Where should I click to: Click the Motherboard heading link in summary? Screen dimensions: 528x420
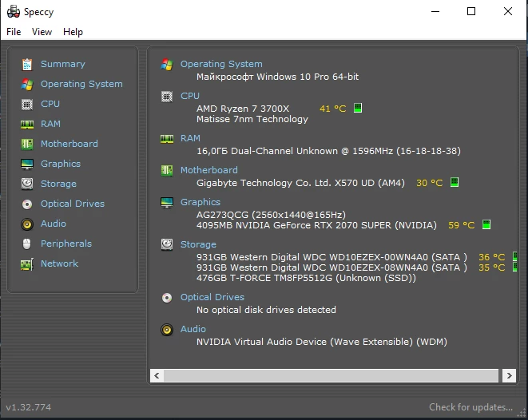(208, 170)
